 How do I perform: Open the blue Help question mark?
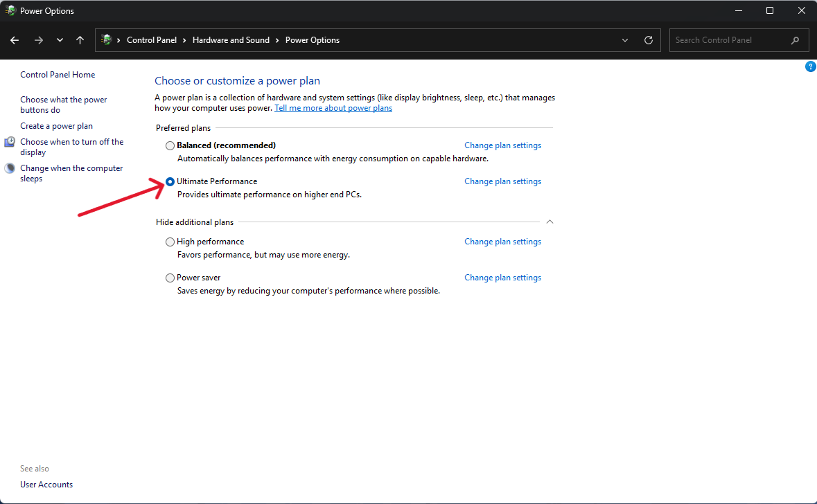click(x=811, y=66)
